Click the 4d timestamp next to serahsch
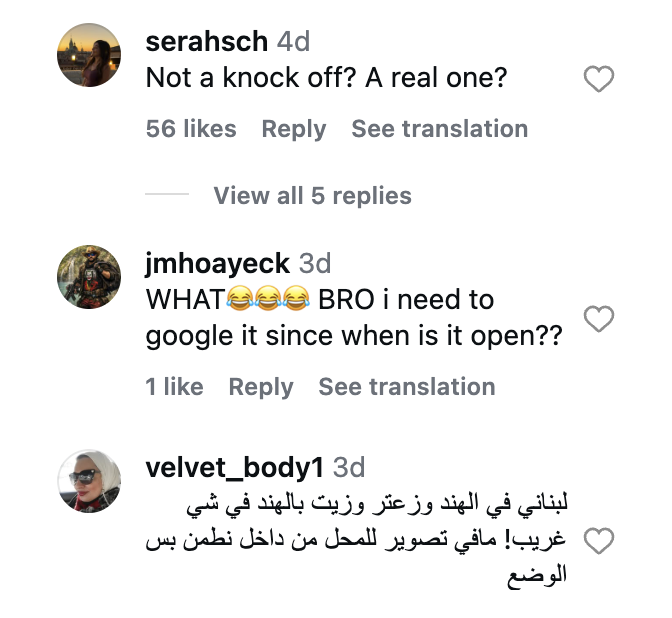Viewport: 672px width, 618px height. point(293,42)
